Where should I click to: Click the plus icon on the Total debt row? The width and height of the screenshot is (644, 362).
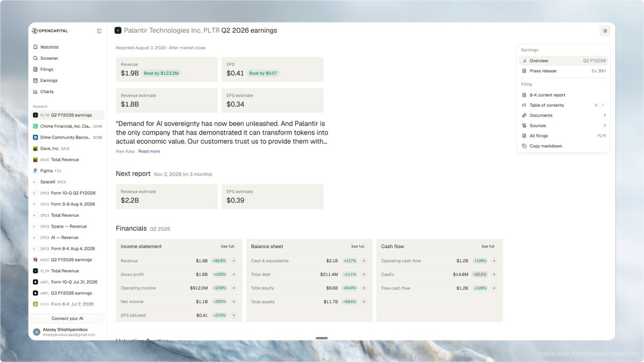click(364, 275)
